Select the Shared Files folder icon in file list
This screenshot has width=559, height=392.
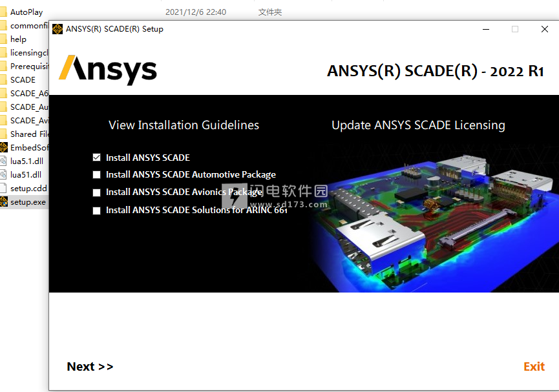(3, 134)
